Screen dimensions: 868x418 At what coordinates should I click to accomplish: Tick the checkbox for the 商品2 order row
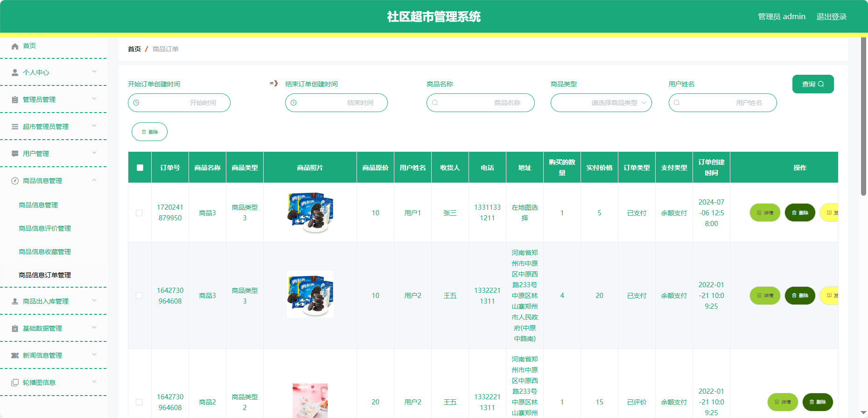pyautogui.click(x=139, y=402)
